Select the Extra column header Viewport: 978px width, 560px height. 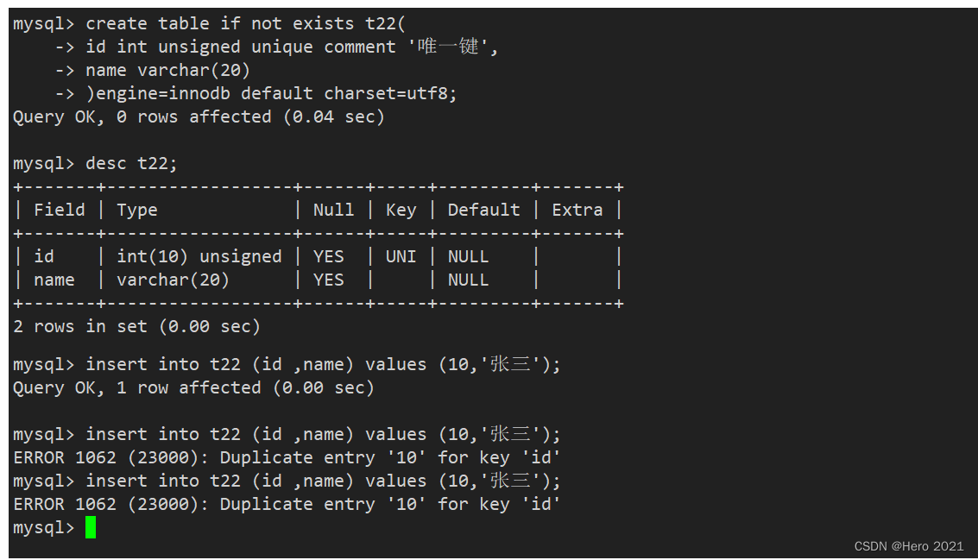point(577,210)
